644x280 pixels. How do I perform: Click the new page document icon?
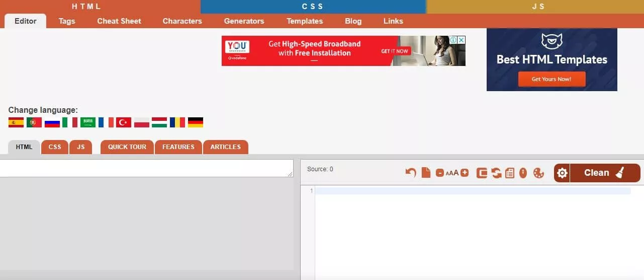426,173
